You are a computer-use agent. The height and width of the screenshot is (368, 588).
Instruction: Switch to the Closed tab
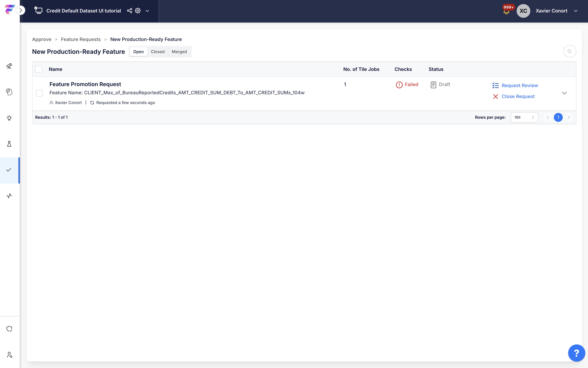pos(158,52)
